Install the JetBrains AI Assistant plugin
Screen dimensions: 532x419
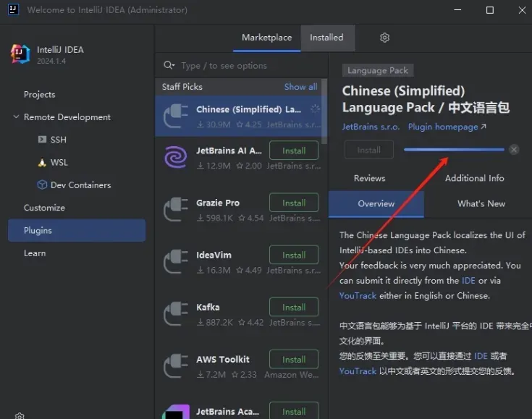pyautogui.click(x=294, y=151)
